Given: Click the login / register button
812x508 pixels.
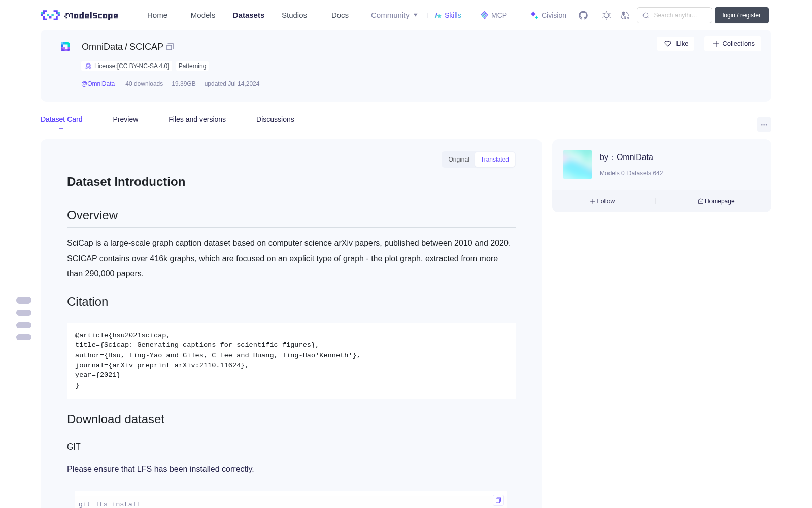Looking at the screenshot, I should [741, 15].
